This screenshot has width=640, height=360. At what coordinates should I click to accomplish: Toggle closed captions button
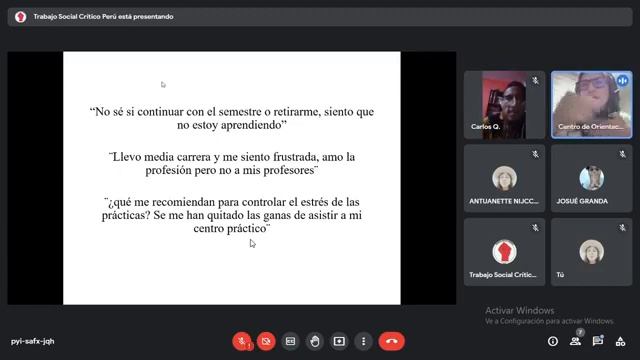pos(290,341)
